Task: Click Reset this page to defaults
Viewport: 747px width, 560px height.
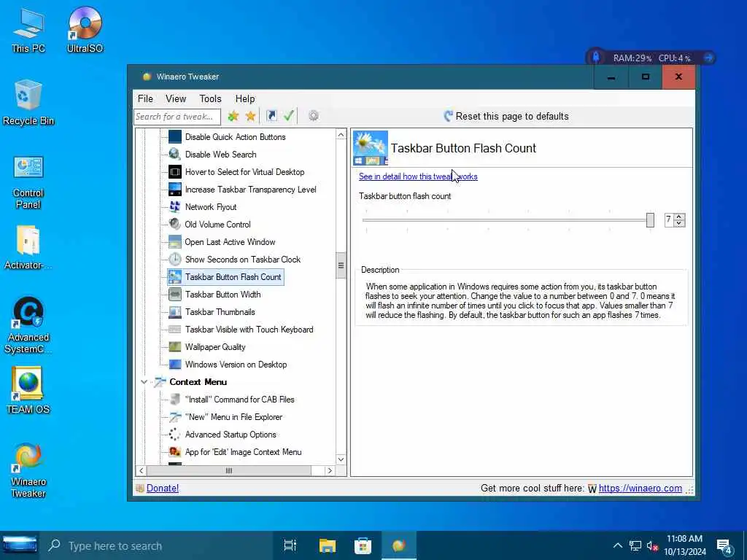Action: pyautogui.click(x=506, y=116)
